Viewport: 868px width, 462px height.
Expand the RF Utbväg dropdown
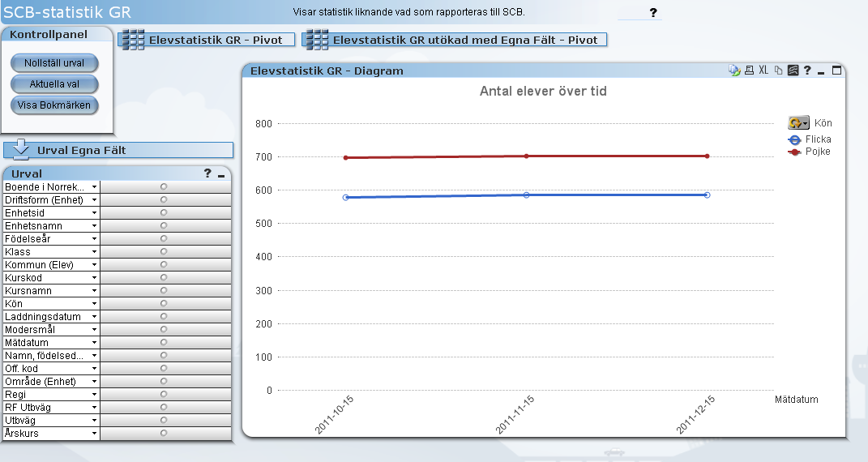(x=94, y=407)
